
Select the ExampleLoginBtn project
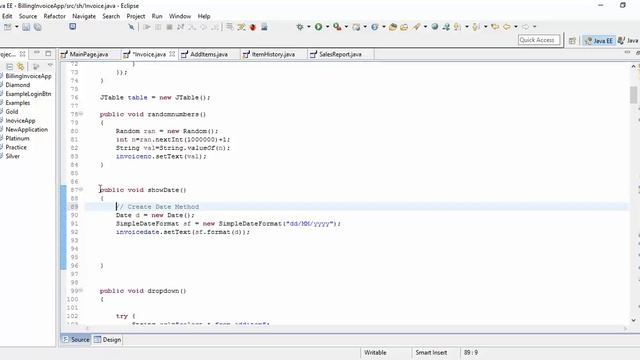click(x=28, y=94)
